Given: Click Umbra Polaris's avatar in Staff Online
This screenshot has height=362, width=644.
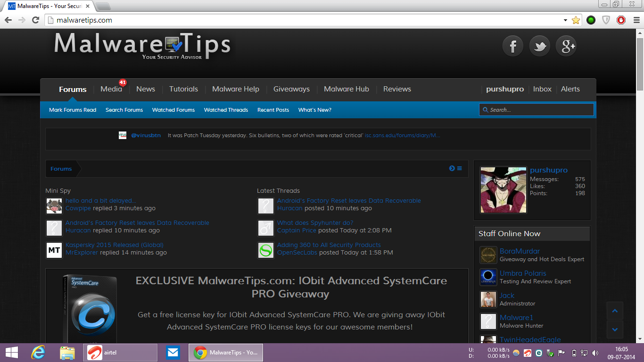Looking at the screenshot, I should click(x=488, y=277).
